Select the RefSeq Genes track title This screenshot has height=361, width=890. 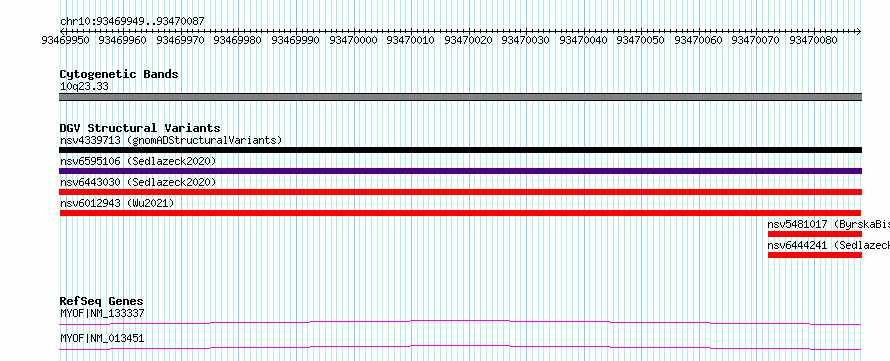tap(102, 301)
